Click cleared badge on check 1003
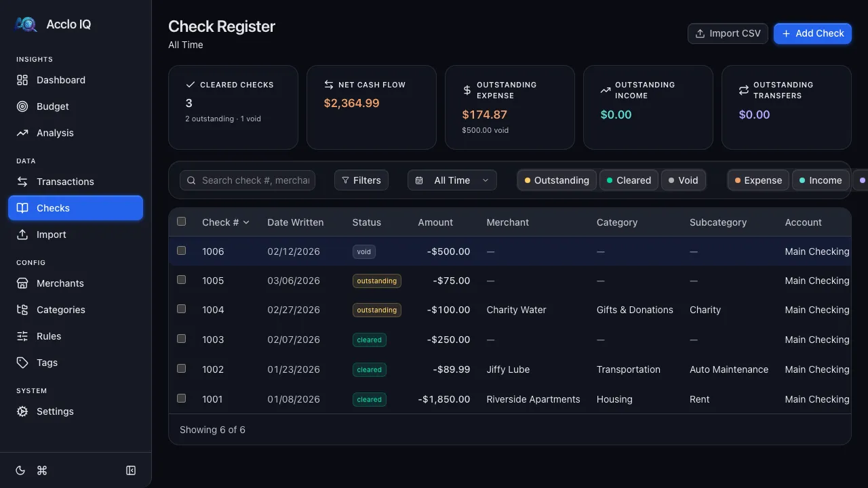This screenshot has height=488, width=868. tap(370, 340)
